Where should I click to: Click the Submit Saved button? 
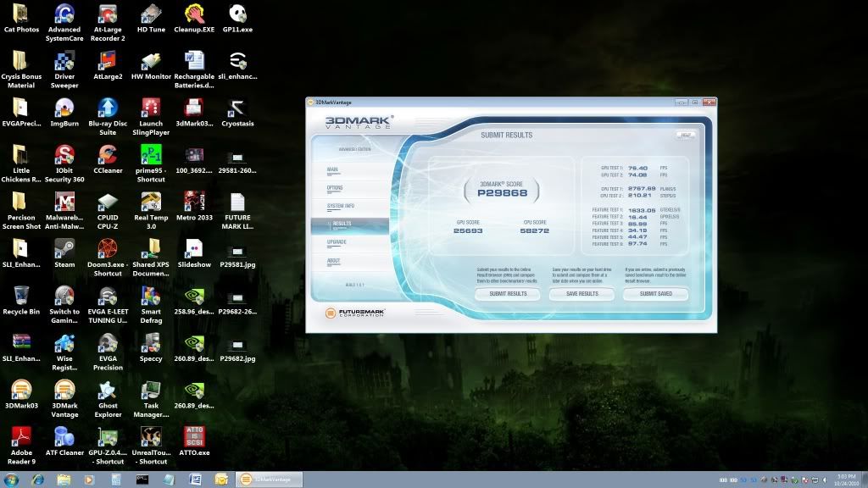[655, 294]
